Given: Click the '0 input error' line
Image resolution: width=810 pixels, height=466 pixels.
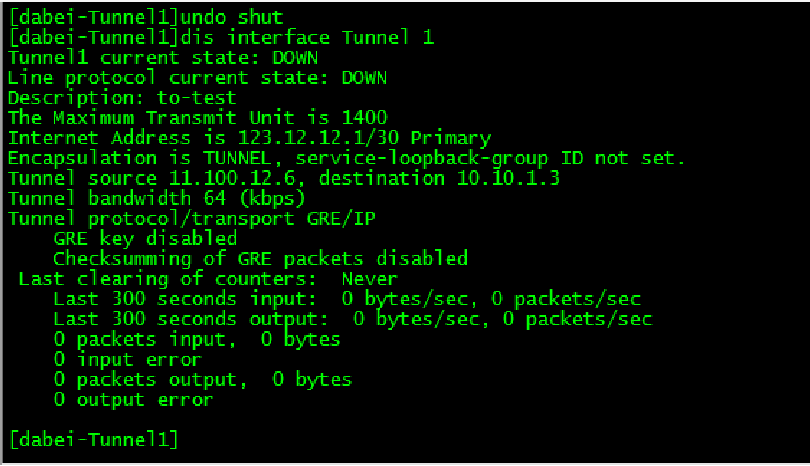Looking at the screenshot, I should tap(127, 359).
